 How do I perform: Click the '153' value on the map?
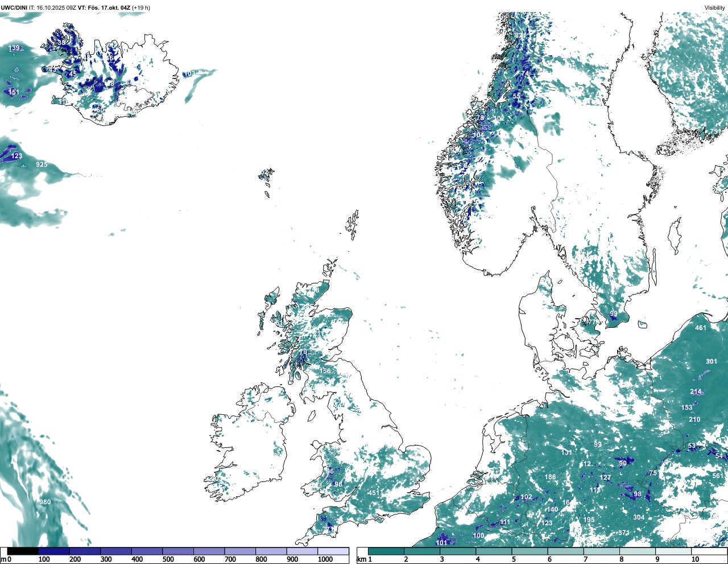tap(687, 407)
